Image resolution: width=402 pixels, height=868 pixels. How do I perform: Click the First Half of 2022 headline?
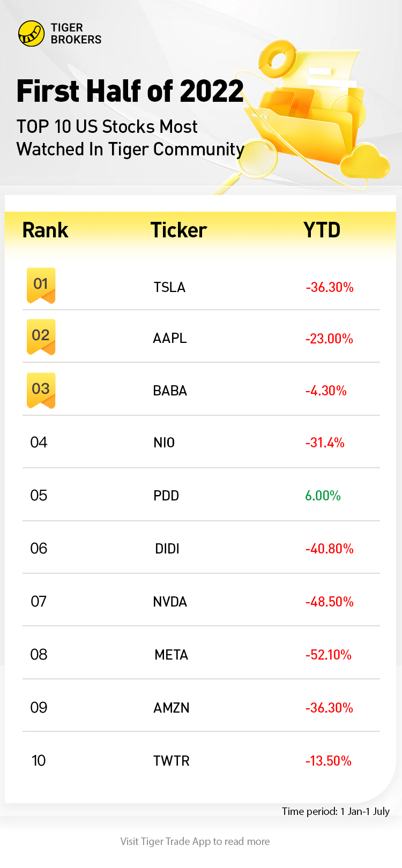130,91
